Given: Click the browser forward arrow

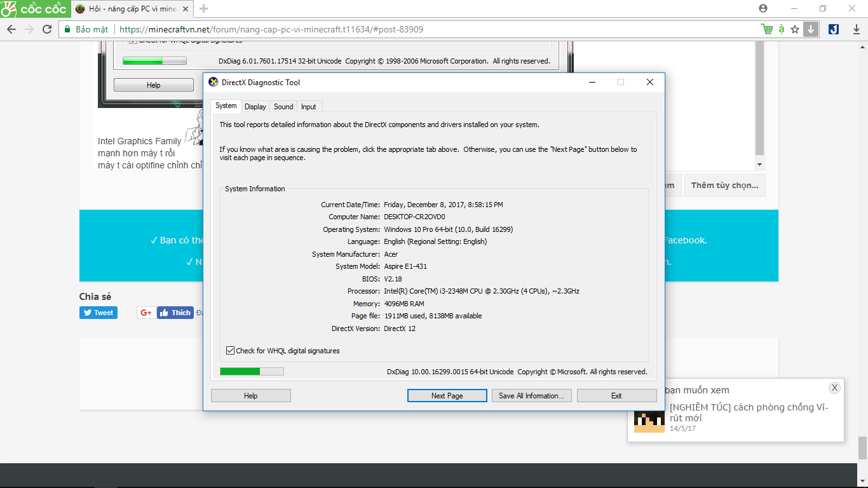Looking at the screenshot, I should point(29,29).
